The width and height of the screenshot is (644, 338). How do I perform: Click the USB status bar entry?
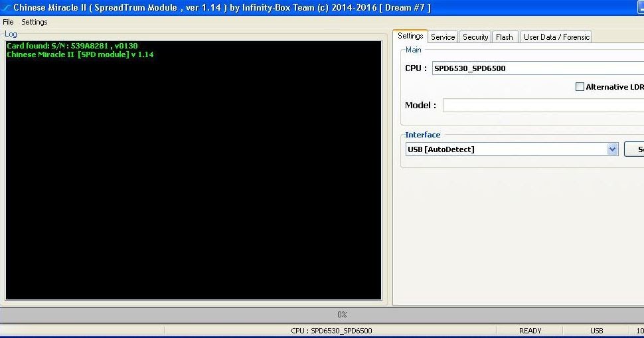(596, 331)
